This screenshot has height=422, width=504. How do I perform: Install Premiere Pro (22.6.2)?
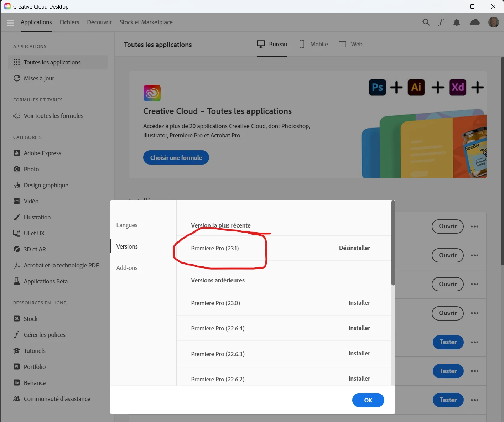point(359,379)
